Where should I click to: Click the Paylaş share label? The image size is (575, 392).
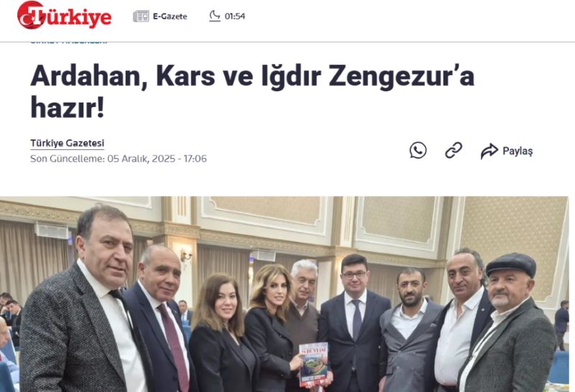coord(517,151)
